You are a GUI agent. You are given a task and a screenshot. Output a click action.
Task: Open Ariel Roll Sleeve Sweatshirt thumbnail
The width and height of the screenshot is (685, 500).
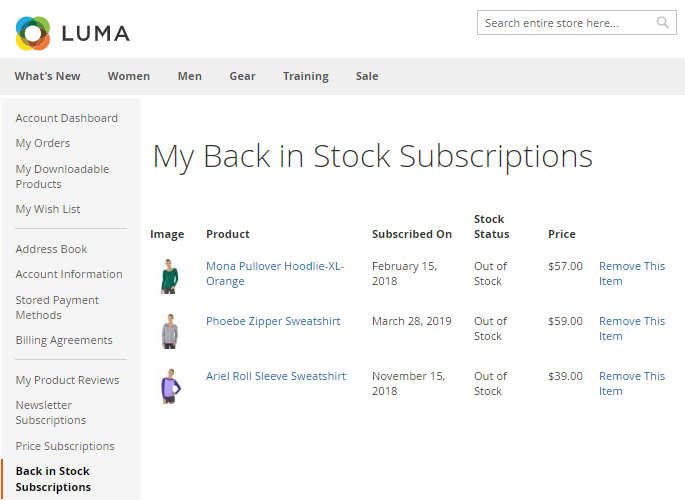[169, 385]
